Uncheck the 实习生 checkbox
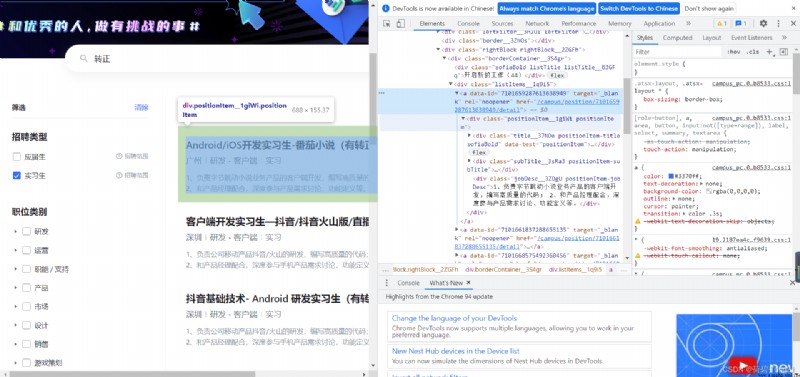The width and height of the screenshot is (800, 377). pyautogui.click(x=16, y=175)
